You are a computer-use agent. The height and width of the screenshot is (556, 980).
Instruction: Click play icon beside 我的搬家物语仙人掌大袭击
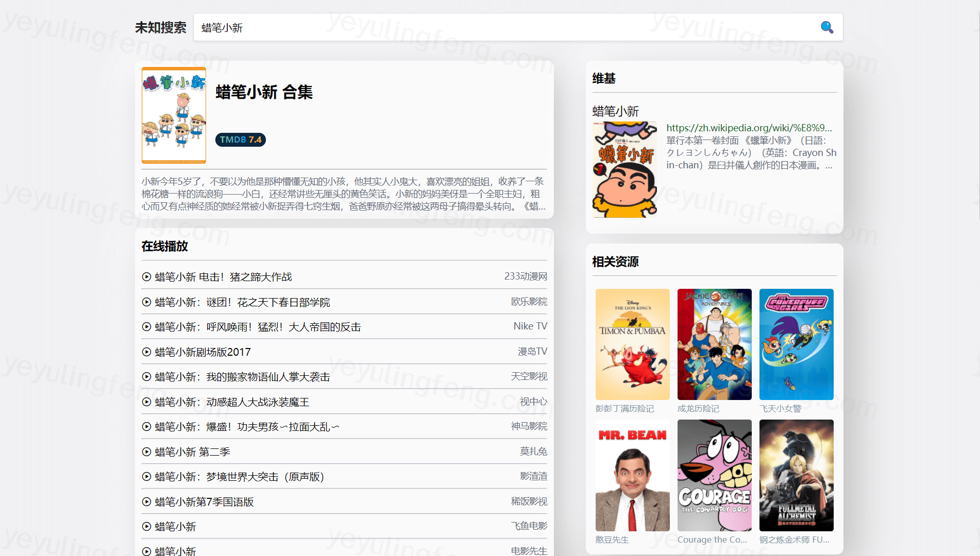pyautogui.click(x=146, y=377)
